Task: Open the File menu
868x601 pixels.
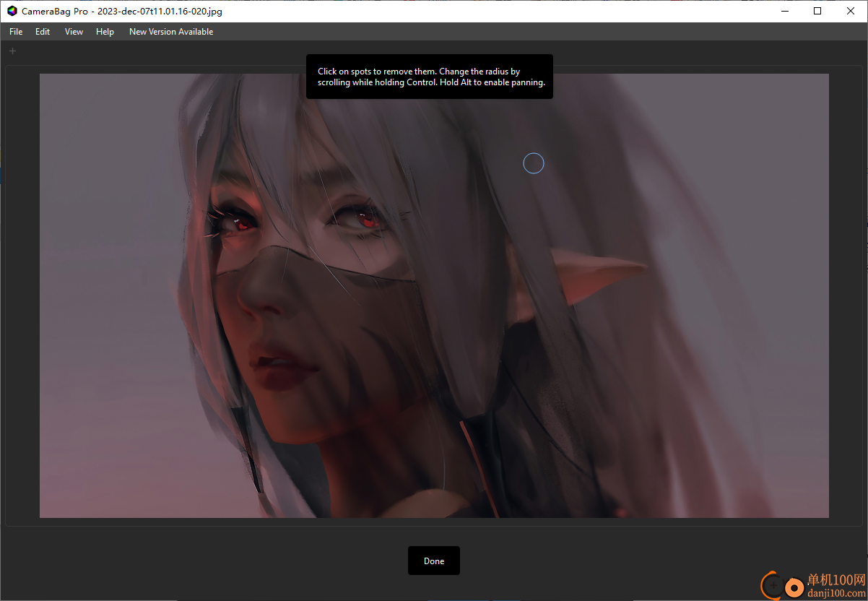Action: point(16,32)
